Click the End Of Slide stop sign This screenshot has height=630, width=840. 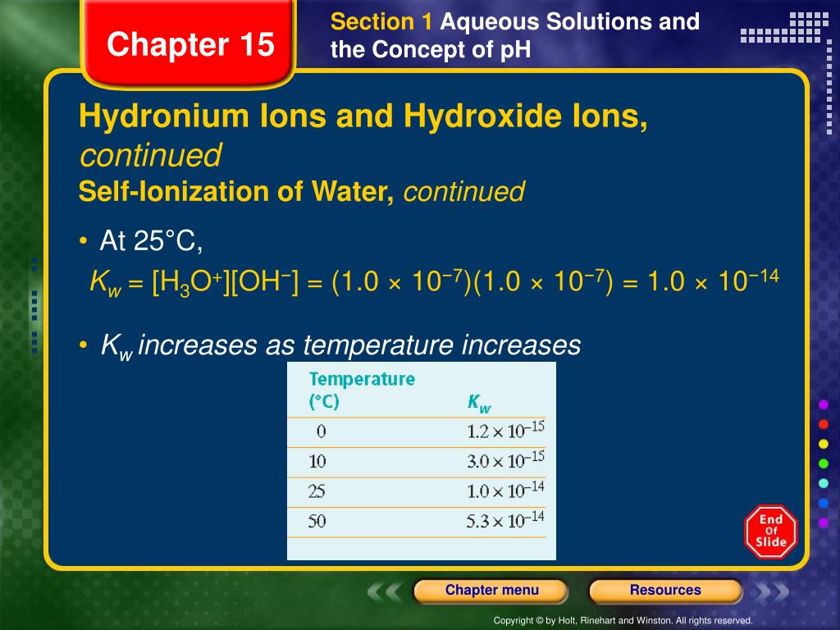pos(771,532)
